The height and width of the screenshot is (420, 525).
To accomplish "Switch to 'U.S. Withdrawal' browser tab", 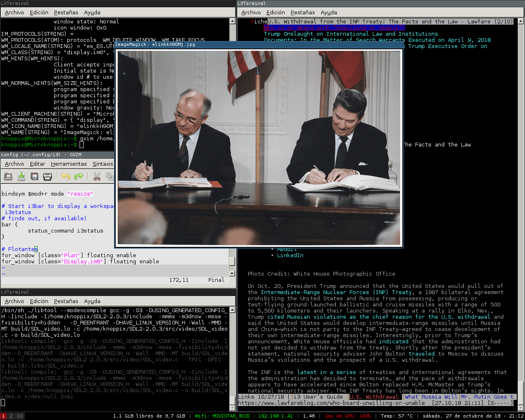I will pos(374,397).
